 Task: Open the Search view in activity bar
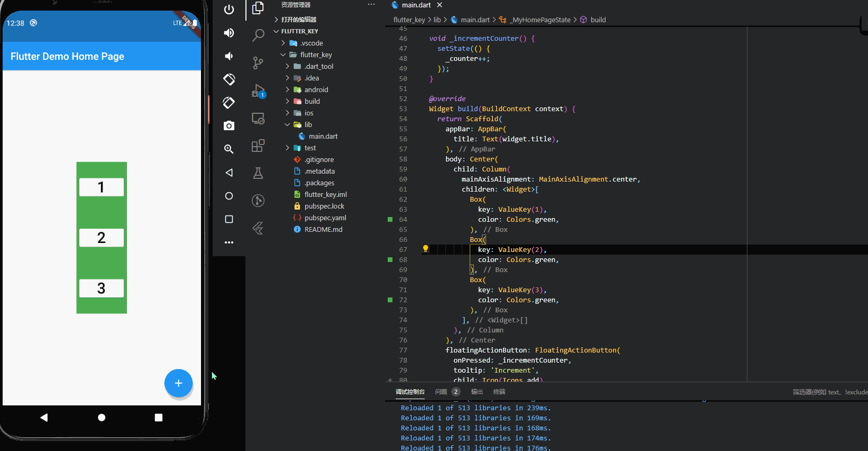(258, 35)
